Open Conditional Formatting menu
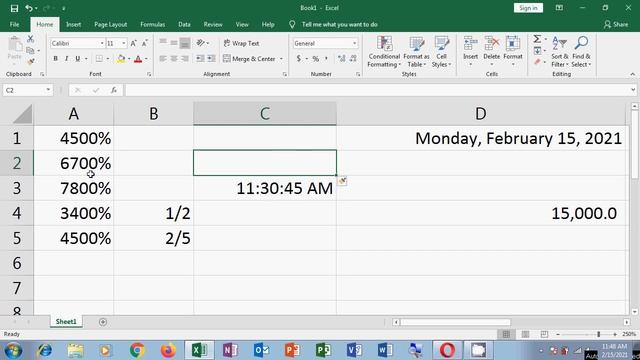 (x=384, y=52)
